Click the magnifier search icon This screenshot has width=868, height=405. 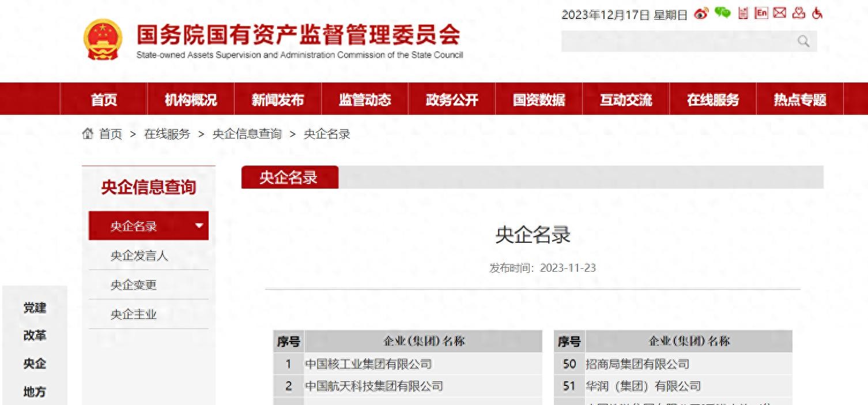pos(803,41)
